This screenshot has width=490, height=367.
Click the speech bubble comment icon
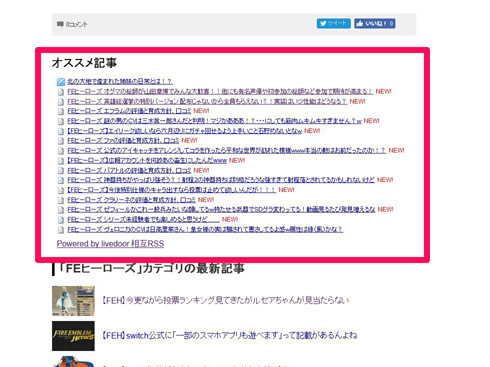point(60,24)
